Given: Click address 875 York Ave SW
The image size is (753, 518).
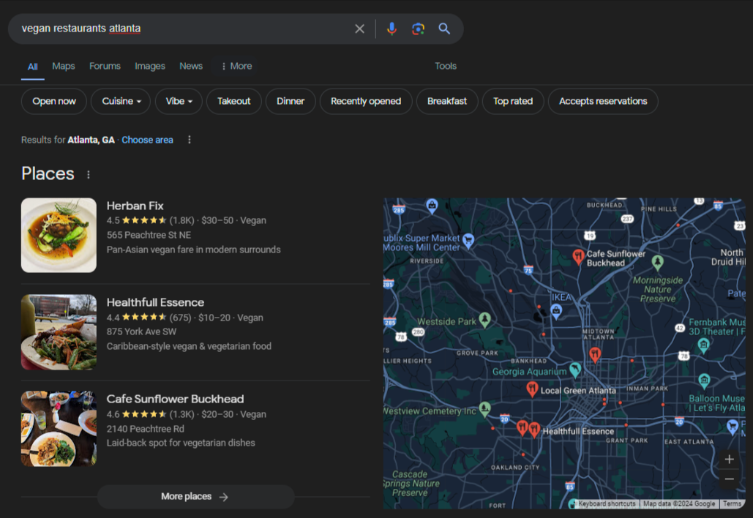Looking at the screenshot, I should point(141,332).
